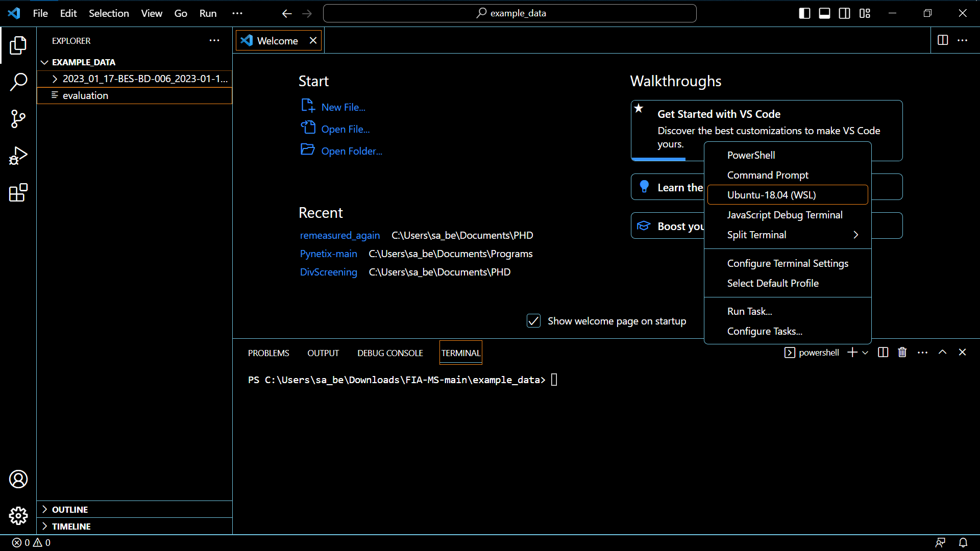Click the notifications bell in status bar

pos(963,543)
